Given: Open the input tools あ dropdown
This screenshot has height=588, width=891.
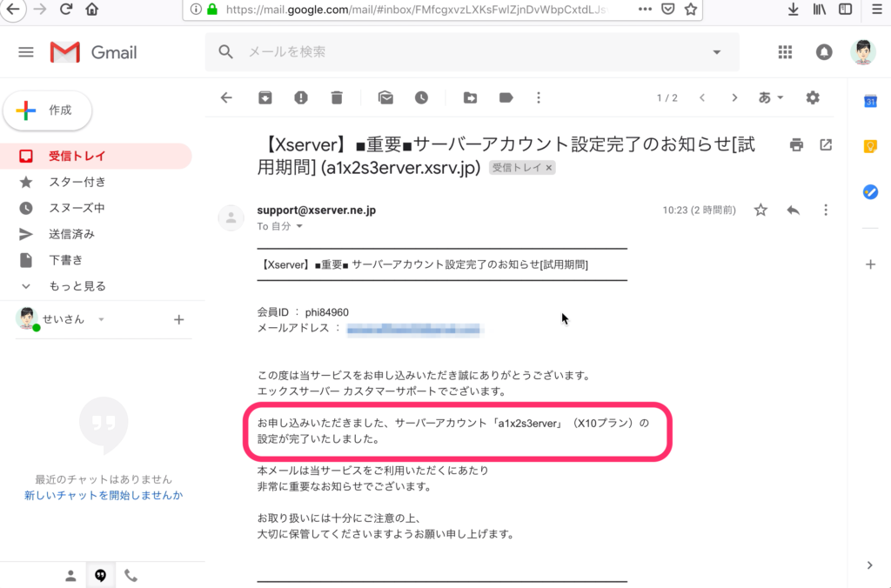Looking at the screenshot, I should 770,97.
